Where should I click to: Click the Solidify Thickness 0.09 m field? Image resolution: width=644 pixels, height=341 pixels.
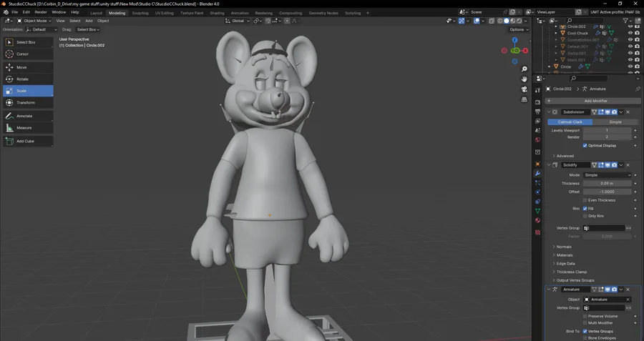[607, 184]
